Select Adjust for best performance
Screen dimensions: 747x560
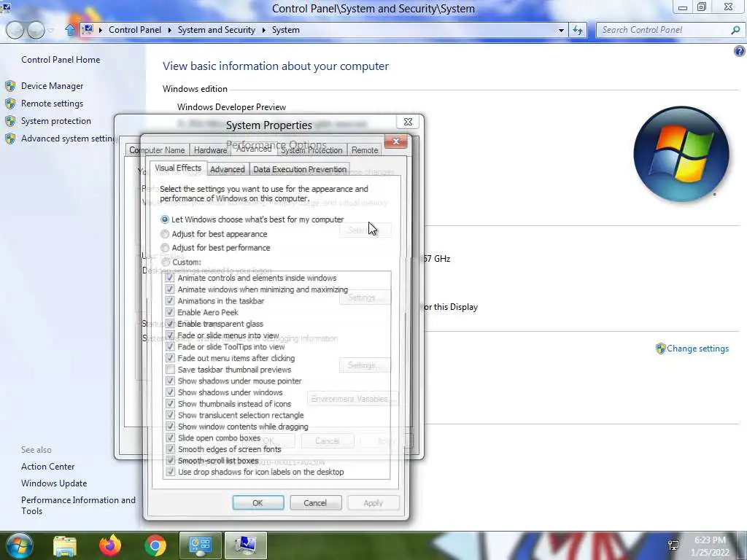coord(165,248)
